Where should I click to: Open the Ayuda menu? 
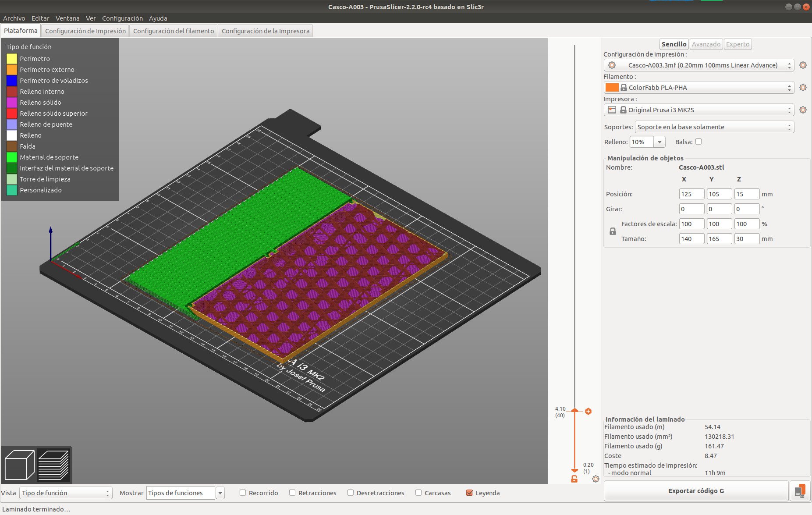coord(158,18)
